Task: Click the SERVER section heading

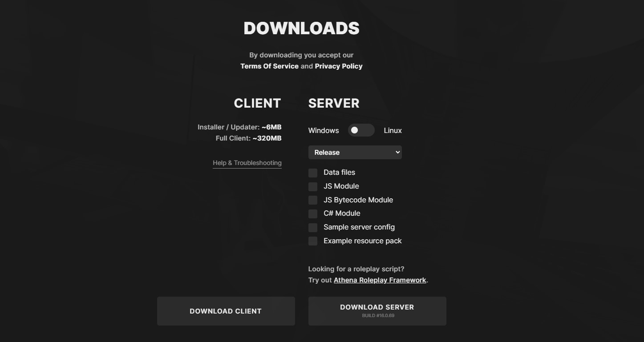Action: point(333,103)
